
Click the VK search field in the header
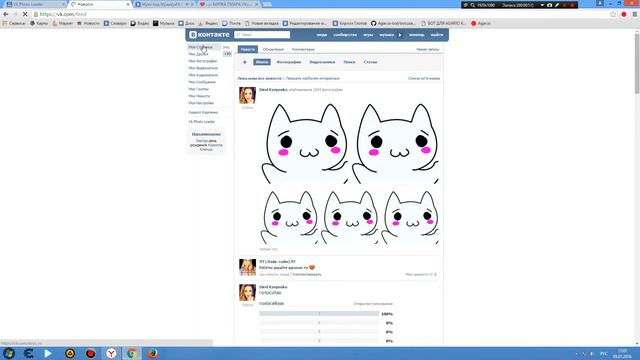[262, 35]
